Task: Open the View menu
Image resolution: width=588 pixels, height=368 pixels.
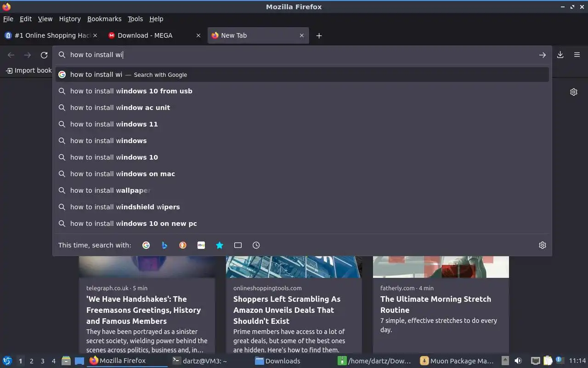Action: 45,19
